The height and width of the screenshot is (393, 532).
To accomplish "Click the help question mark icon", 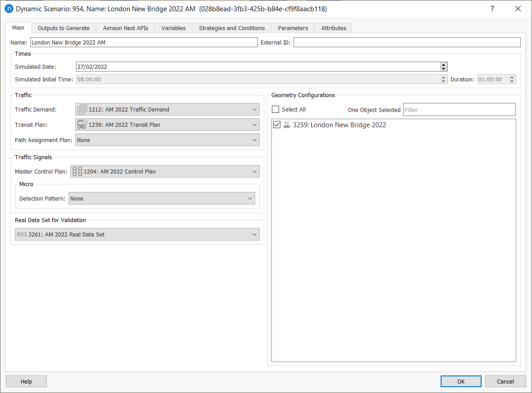I will pyautogui.click(x=492, y=9).
